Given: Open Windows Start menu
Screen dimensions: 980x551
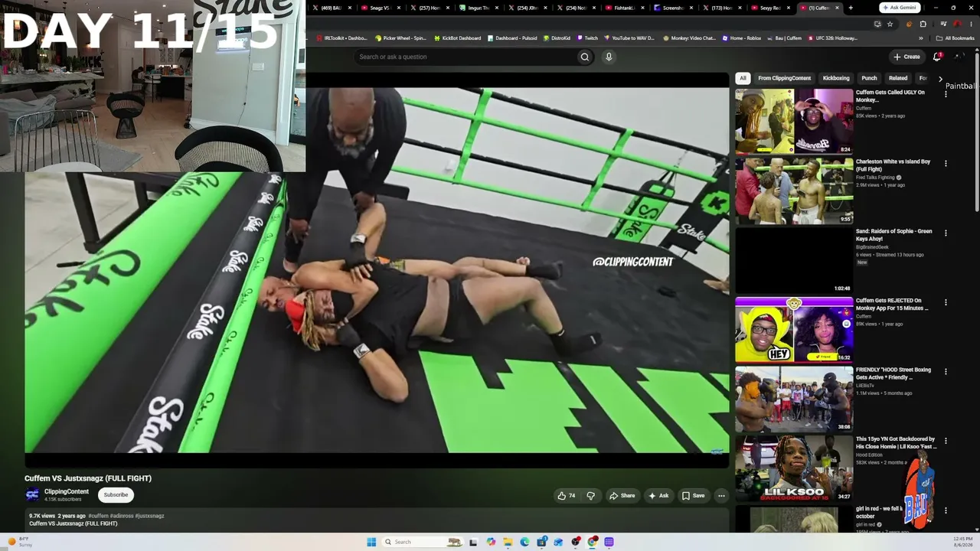Looking at the screenshot, I should point(371,542).
